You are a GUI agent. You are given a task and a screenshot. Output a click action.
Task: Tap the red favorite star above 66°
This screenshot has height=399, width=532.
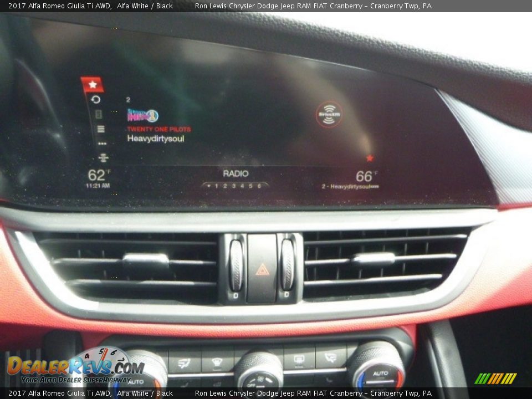pos(370,158)
